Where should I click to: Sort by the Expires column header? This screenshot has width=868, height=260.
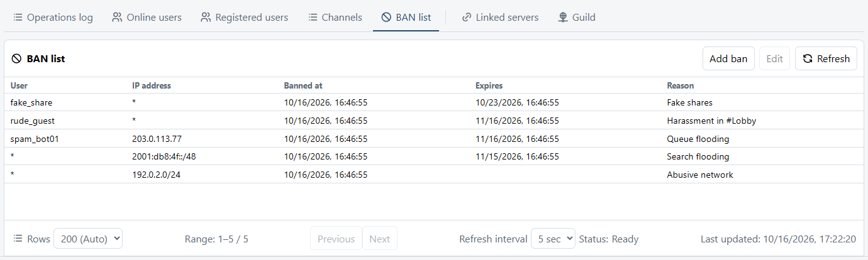pyautogui.click(x=489, y=85)
